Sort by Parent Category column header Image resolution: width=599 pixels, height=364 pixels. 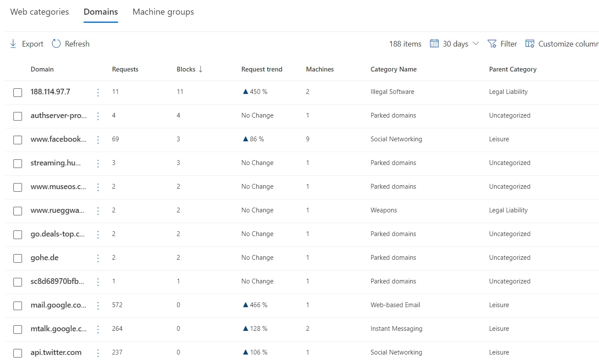513,69
